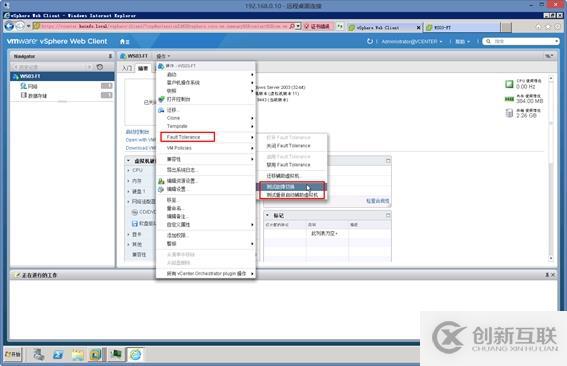
Task: Open all vCenter Orchestrator plugin actions
Action: (206, 273)
